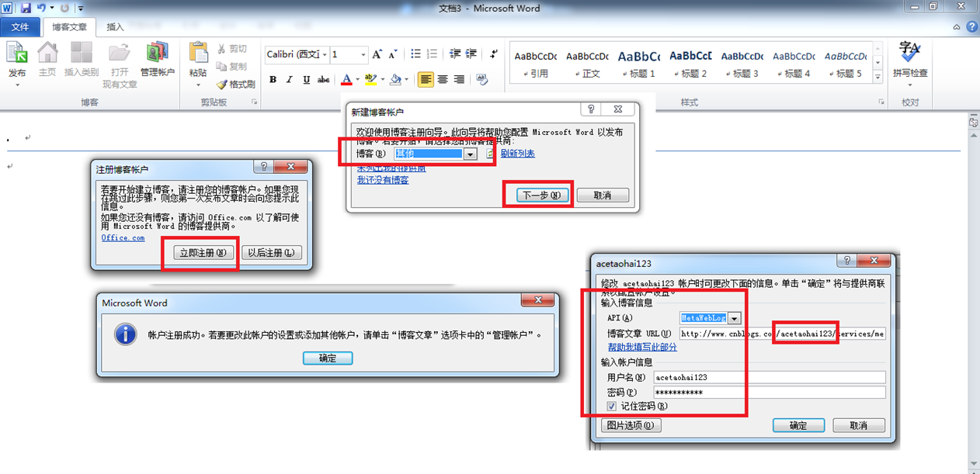
Task: Click 下一步 next button
Action: (541, 195)
